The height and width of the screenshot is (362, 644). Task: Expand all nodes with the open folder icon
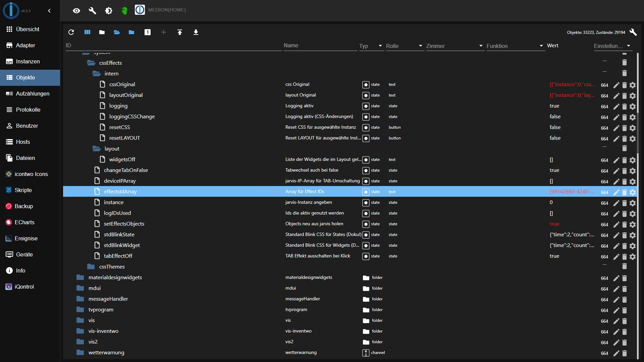pyautogui.click(x=117, y=32)
